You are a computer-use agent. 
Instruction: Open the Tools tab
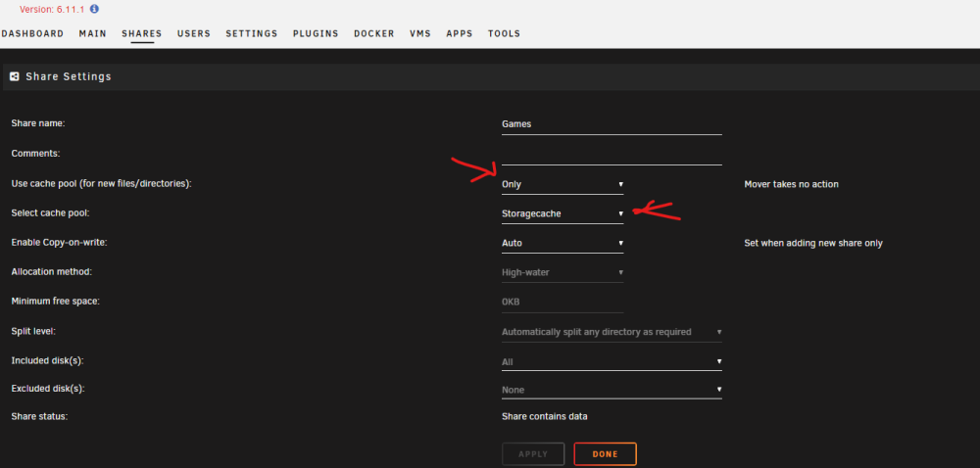505,33
